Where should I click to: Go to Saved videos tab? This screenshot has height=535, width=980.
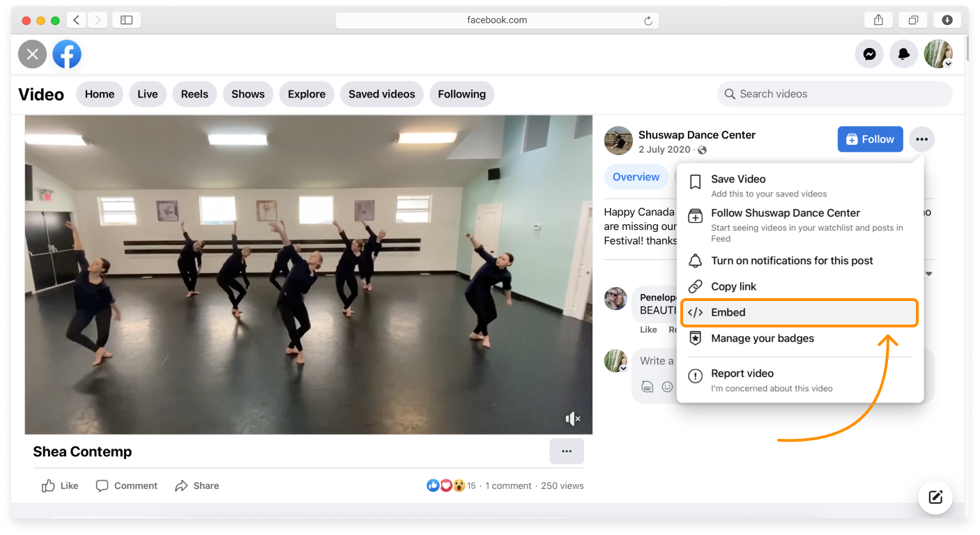(x=381, y=94)
